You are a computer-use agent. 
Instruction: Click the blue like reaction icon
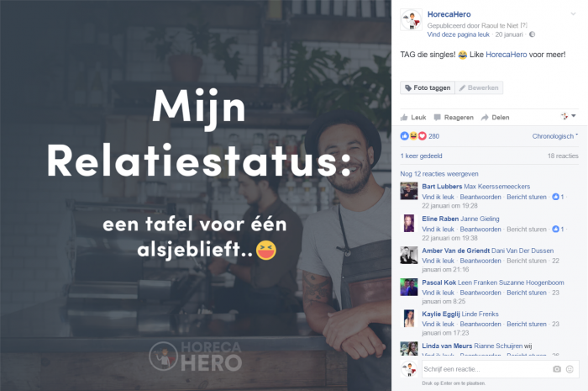404,136
